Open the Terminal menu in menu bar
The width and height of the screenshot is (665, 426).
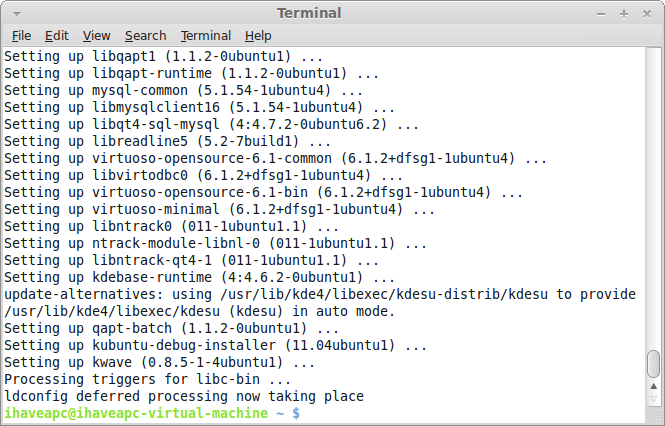click(x=206, y=36)
